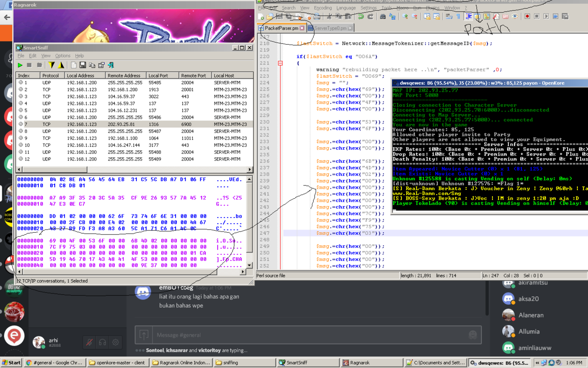This screenshot has width=588, height=368.
Task: Click Notepad++ new file icon
Action: pos(261,17)
